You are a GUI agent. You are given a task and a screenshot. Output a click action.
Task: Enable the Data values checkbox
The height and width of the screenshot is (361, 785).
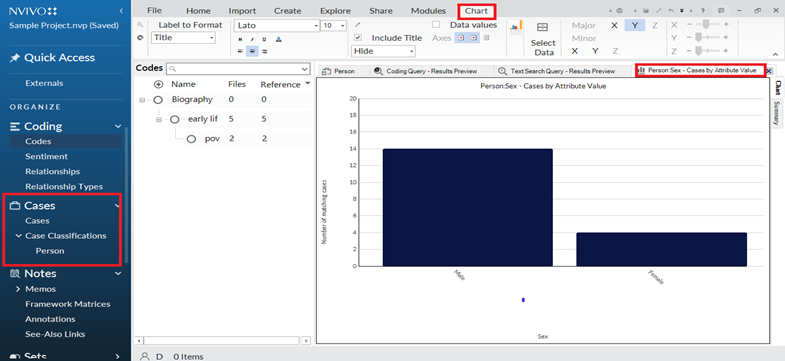436,25
